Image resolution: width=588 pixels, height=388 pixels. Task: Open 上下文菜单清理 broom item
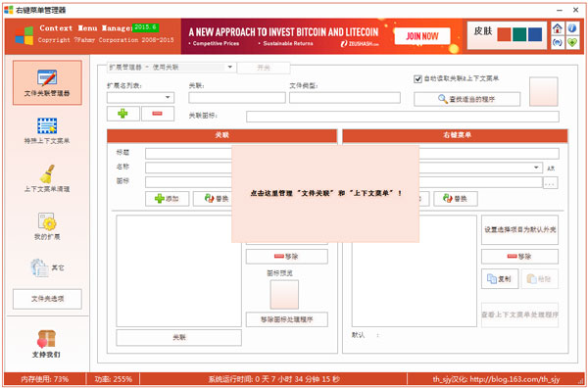(x=47, y=179)
